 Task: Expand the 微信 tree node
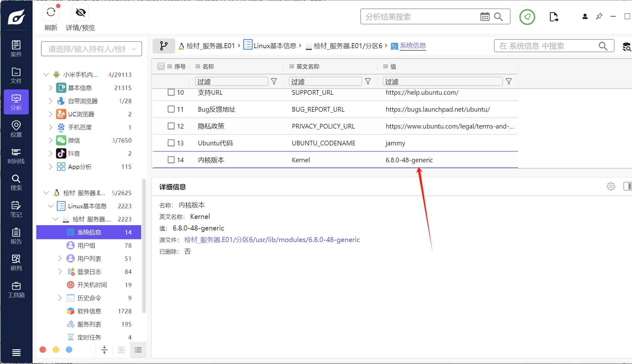point(50,140)
